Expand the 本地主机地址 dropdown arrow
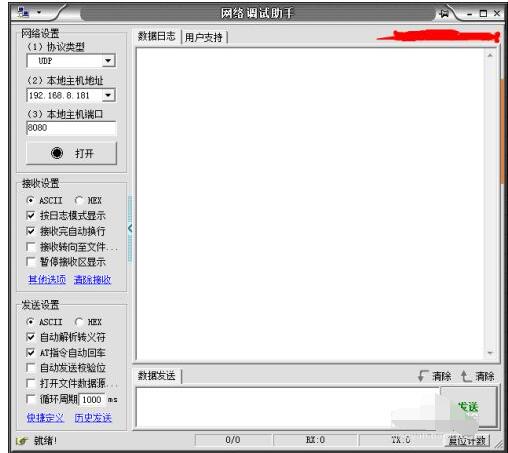The height and width of the screenshot is (453, 508). (x=108, y=95)
